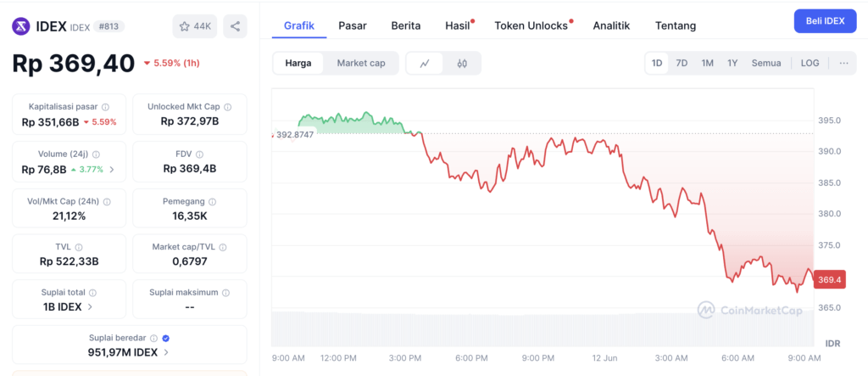Screen dimensions: 868x376
Task: Set chart range to 1D
Action: point(657,63)
